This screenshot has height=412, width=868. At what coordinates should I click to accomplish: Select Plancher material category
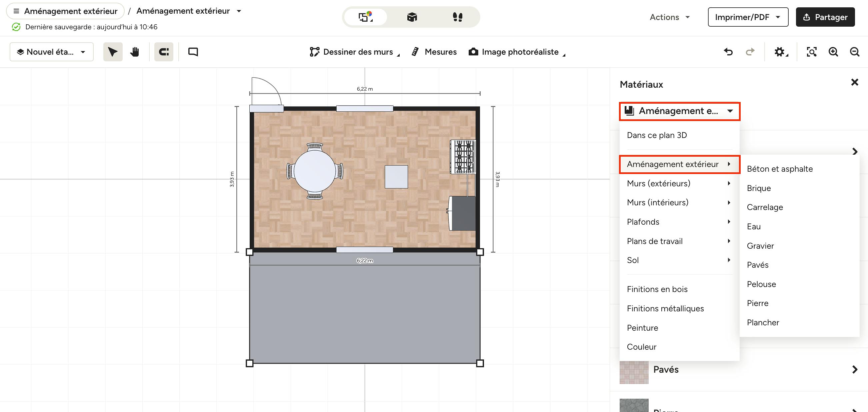pyautogui.click(x=799, y=322)
